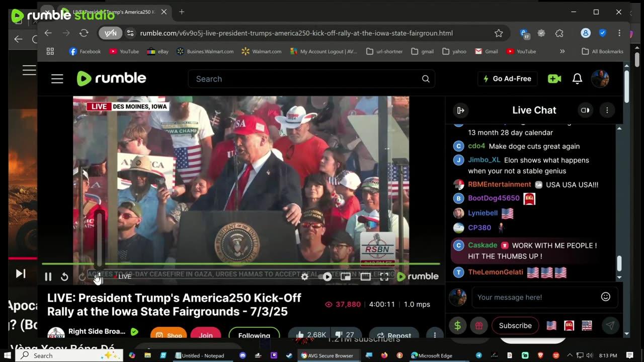
Task: Open url-shortner bookmarks folder
Action: [x=384, y=51]
